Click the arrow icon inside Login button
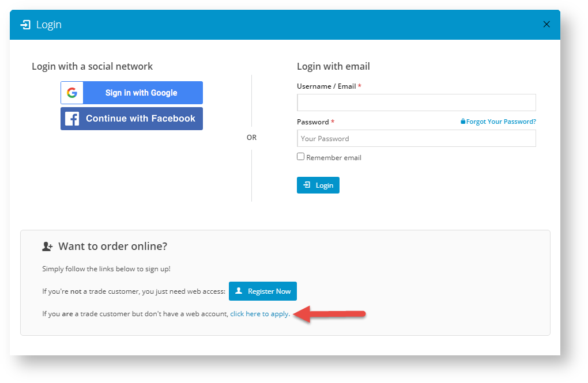Image resolution: width=588 pixels, height=383 pixels. pyautogui.click(x=307, y=185)
